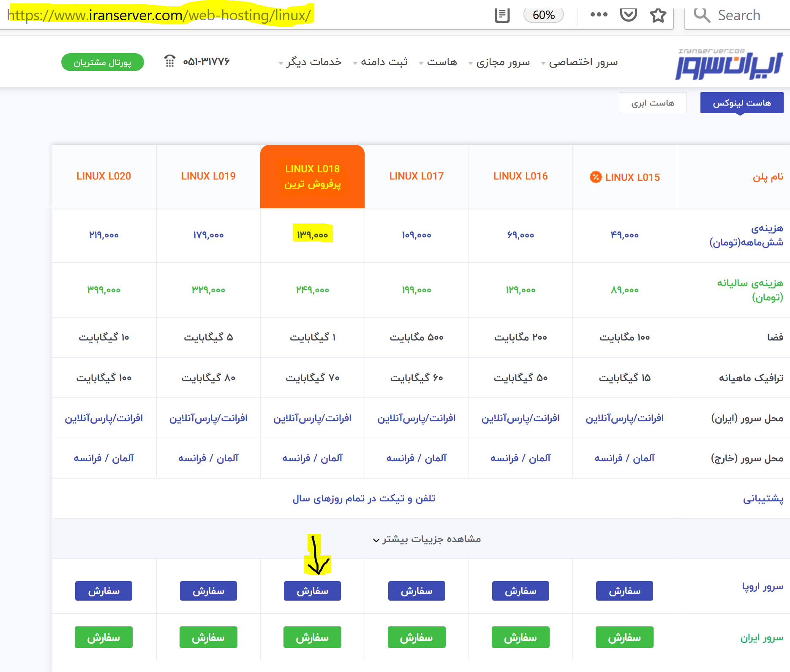Image resolution: width=790 pixels, height=672 pixels.
Task: Switch to the هاست ابری tab
Action: coord(653,103)
